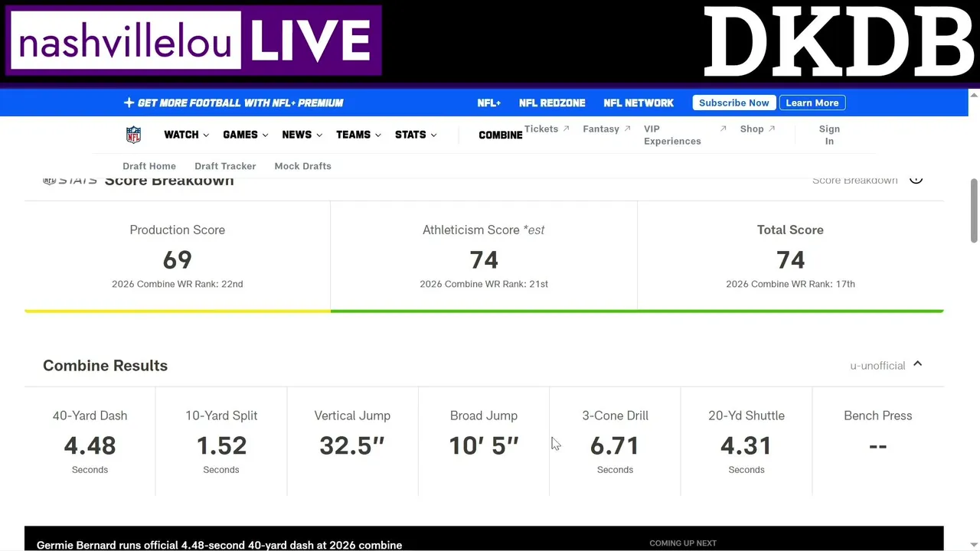Click the Fantasy link
Screen dimensions: 980x551
[x=601, y=129]
